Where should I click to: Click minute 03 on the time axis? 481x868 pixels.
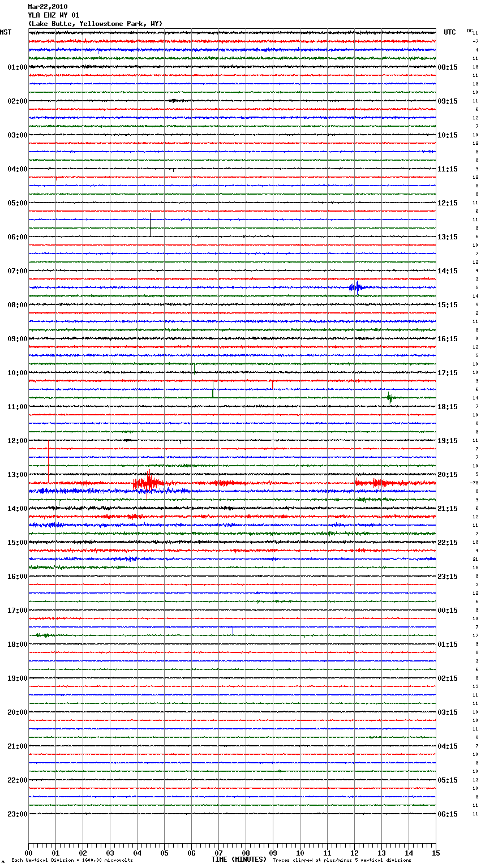110,853
